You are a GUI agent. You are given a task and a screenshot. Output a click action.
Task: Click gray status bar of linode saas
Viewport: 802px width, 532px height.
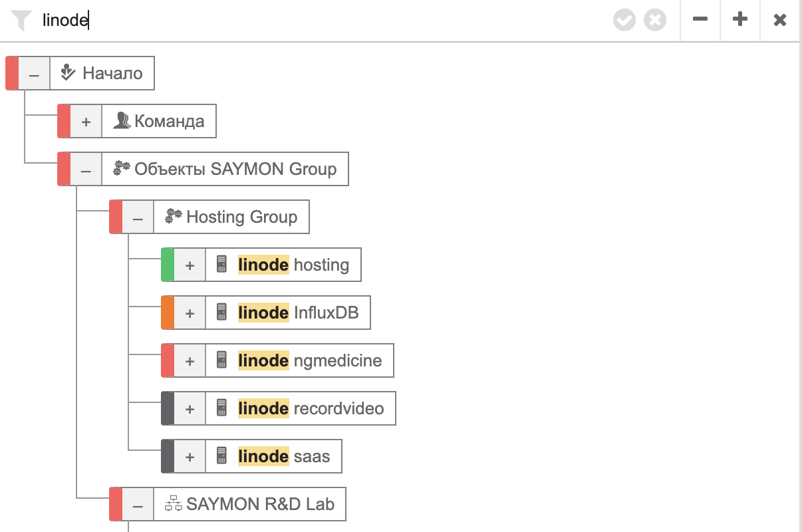(x=168, y=456)
